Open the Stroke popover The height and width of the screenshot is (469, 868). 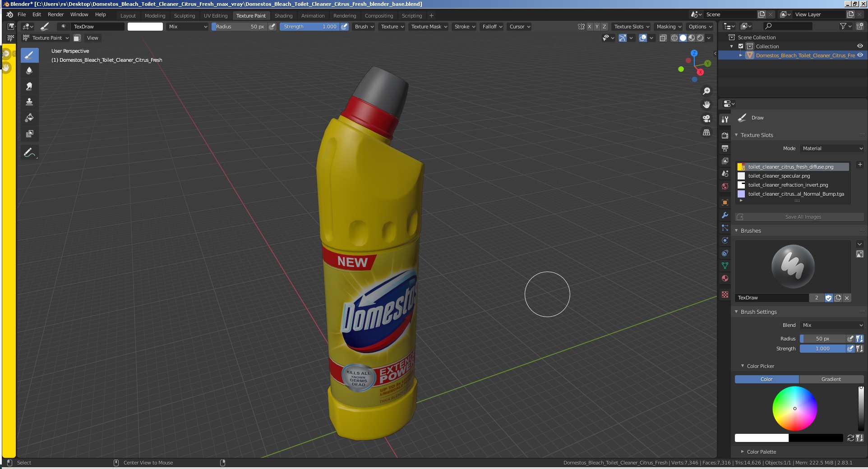pyautogui.click(x=464, y=27)
